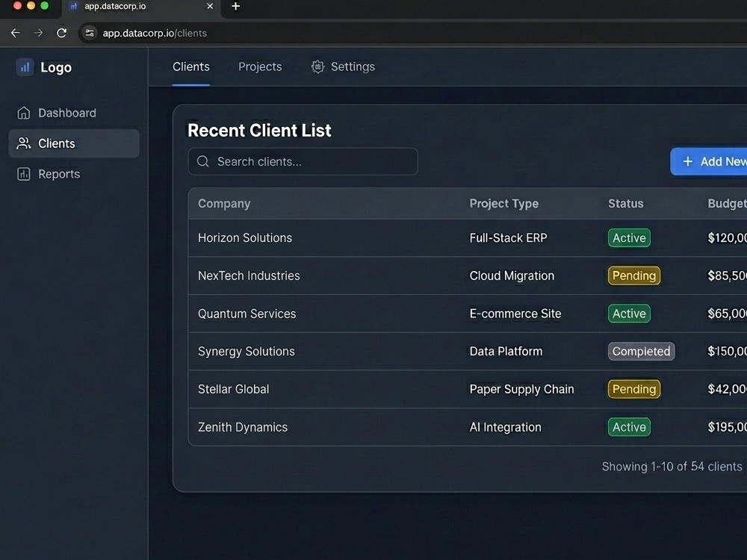
Task: Click the Clients people icon in sidebar
Action: [x=23, y=143]
